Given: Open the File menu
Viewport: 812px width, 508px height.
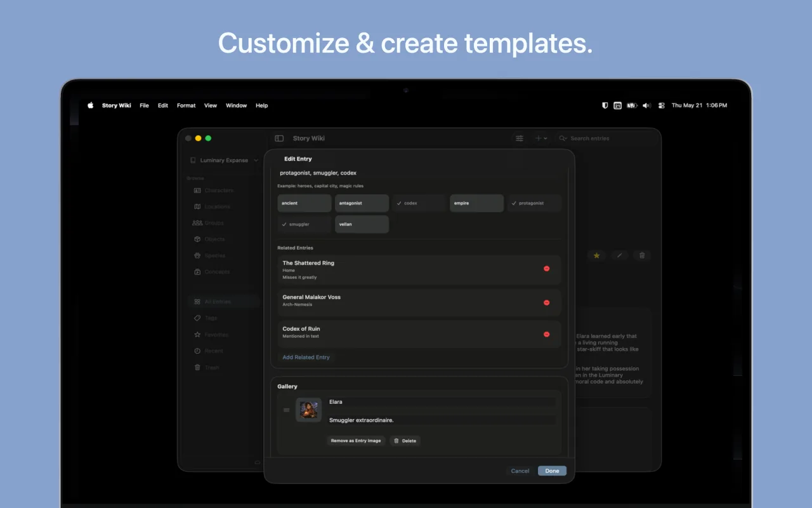Looking at the screenshot, I should (144, 105).
